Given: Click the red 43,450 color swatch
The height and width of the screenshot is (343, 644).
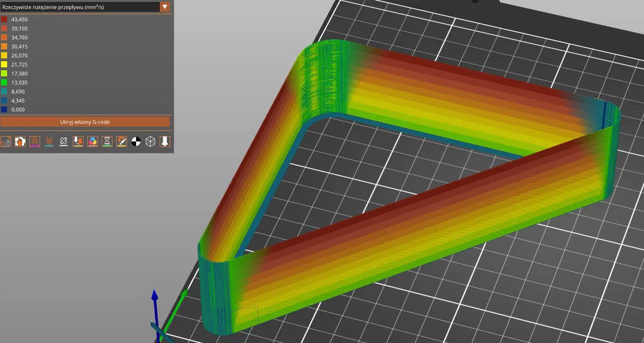Looking at the screenshot, I should tap(5, 19).
